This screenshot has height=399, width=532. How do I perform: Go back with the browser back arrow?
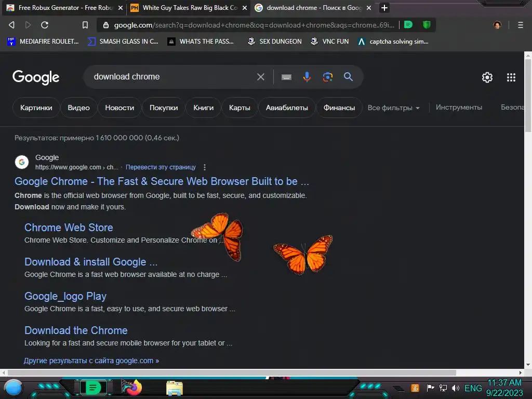tap(11, 25)
